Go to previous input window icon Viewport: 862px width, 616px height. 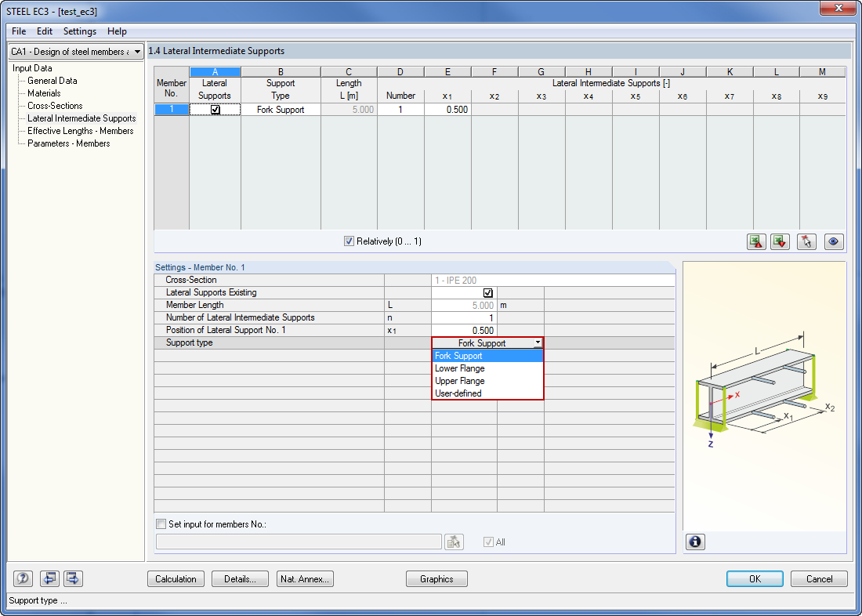tap(49, 578)
